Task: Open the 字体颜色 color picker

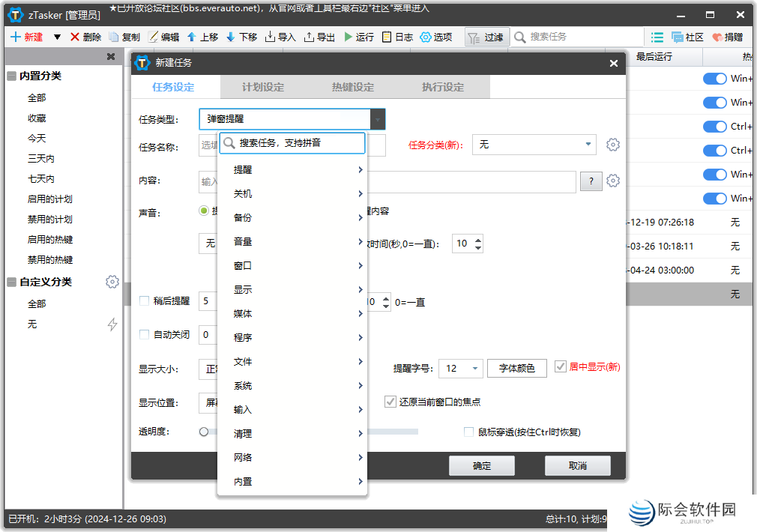Action: [516, 367]
